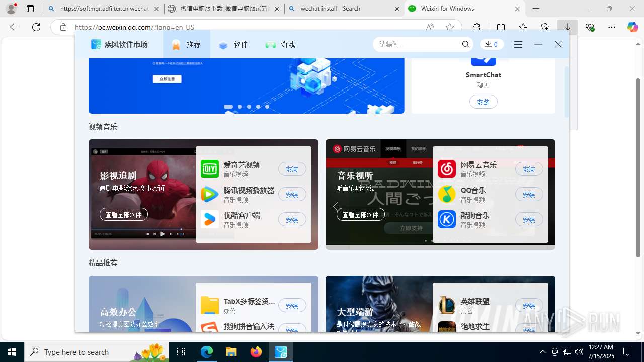644x362 pixels.
Task: Install 英雄联盟
Action: point(529,305)
